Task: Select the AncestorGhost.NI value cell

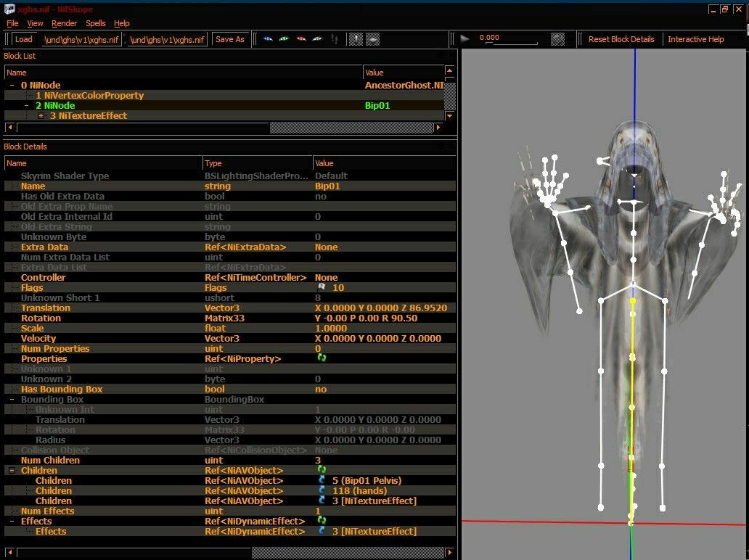Action: point(404,85)
